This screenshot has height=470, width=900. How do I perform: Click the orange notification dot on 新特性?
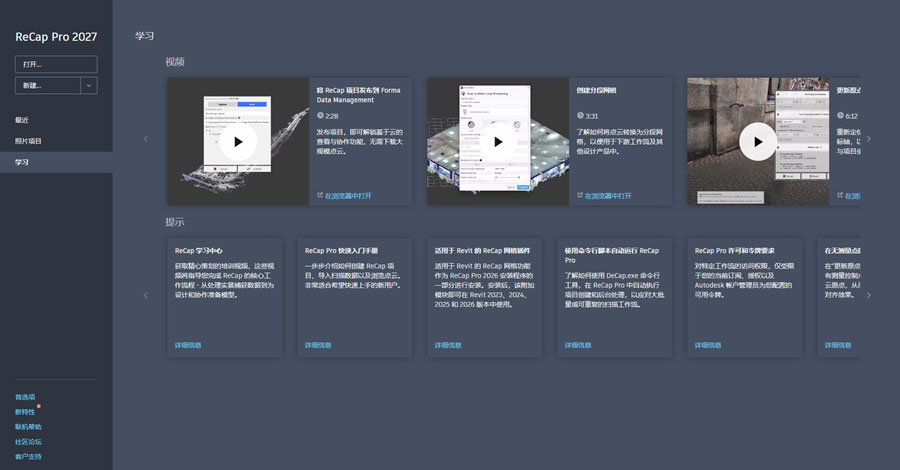click(38, 406)
